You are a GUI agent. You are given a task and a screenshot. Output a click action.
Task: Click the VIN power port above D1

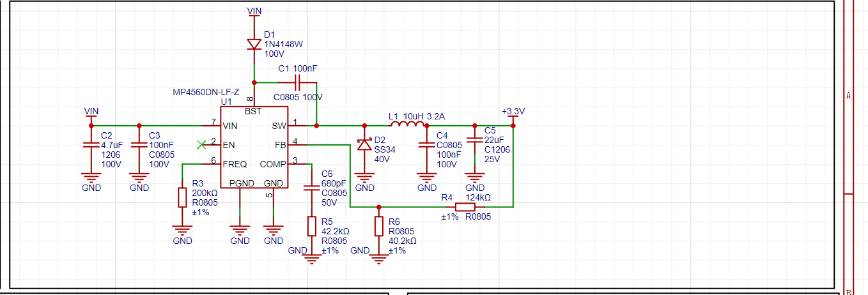click(x=254, y=12)
